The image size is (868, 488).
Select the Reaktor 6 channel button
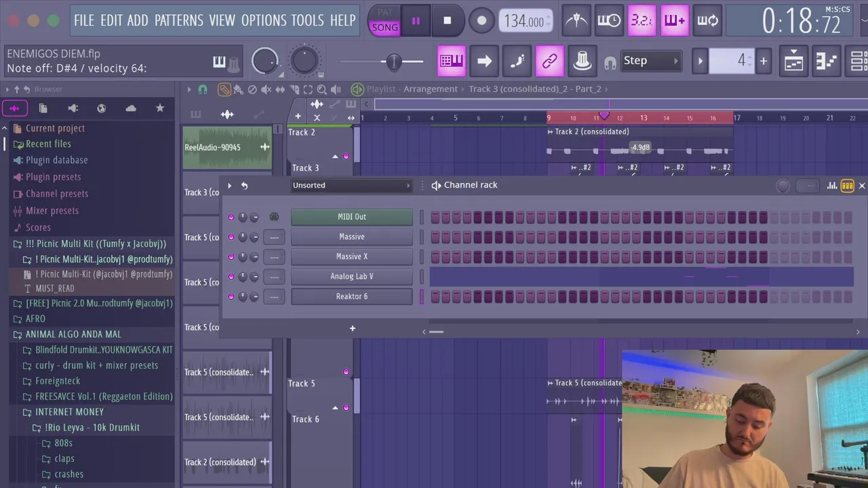coord(351,296)
